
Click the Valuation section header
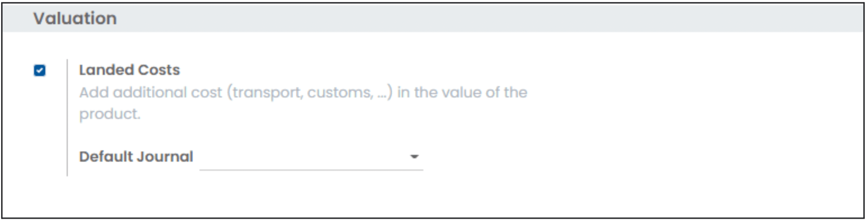coord(75,18)
